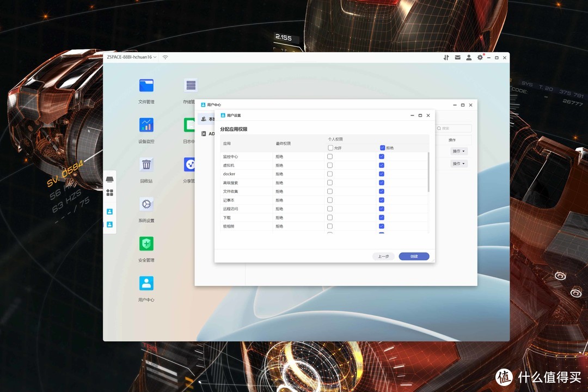
Task: Check the 允许 header checkbox for all apps
Action: click(330, 148)
